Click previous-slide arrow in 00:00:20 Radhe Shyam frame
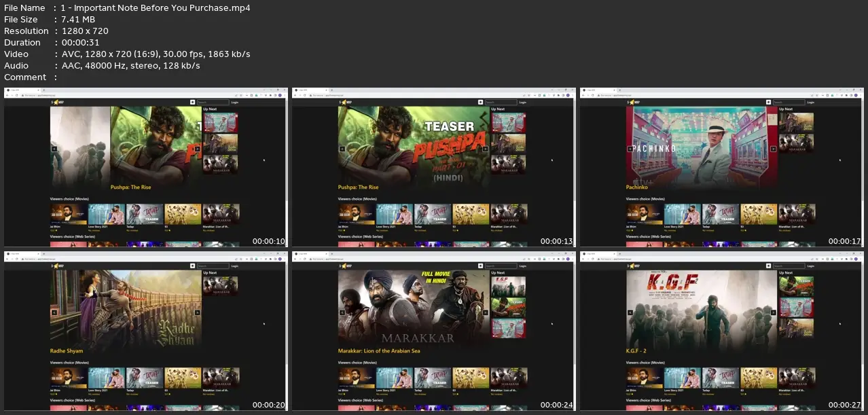The image size is (868, 415). pos(54,312)
